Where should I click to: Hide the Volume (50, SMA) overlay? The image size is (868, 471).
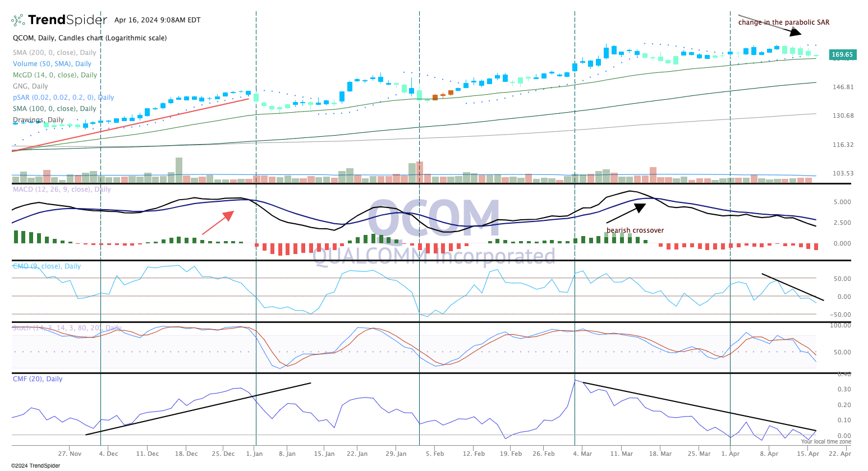(52, 63)
